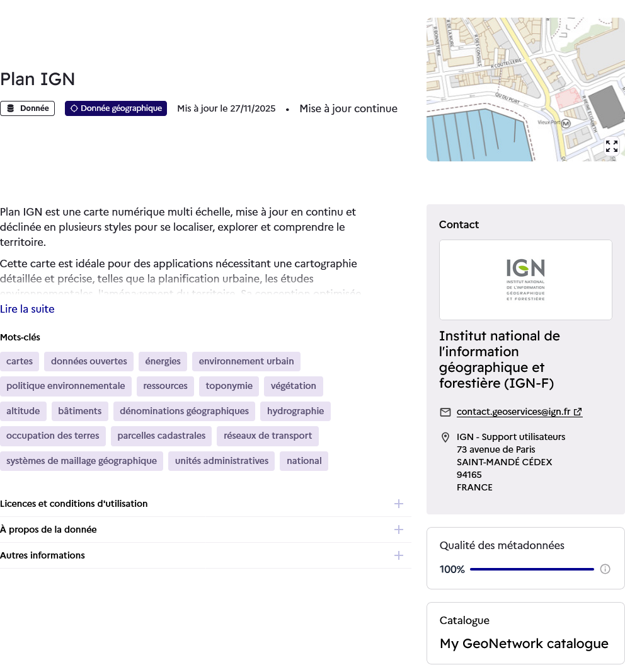Select the cartes keyword tag
The width and height of the screenshot is (625, 672).
tap(20, 361)
